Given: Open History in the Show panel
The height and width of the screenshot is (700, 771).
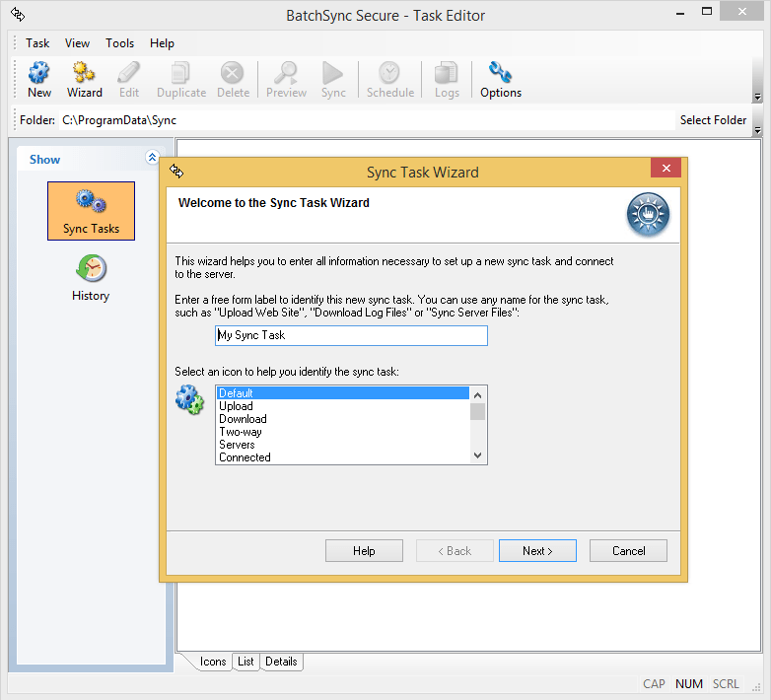Looking at the screenshot, I should click(91, 278).
